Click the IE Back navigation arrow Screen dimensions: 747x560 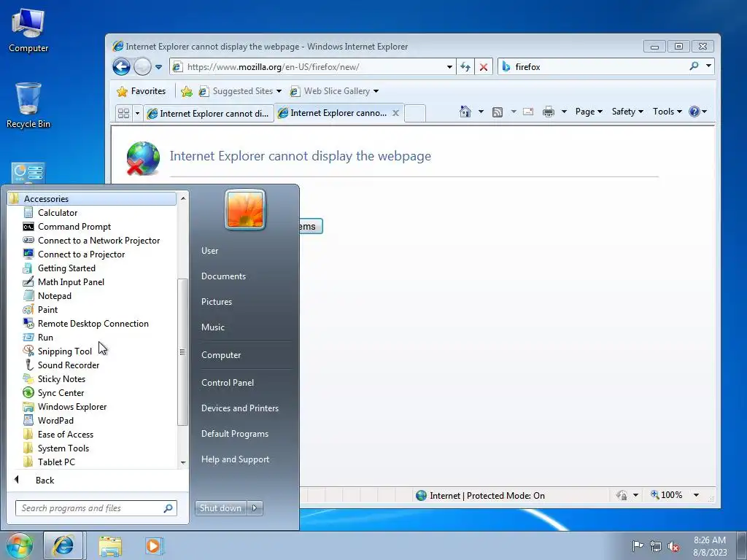122,66
